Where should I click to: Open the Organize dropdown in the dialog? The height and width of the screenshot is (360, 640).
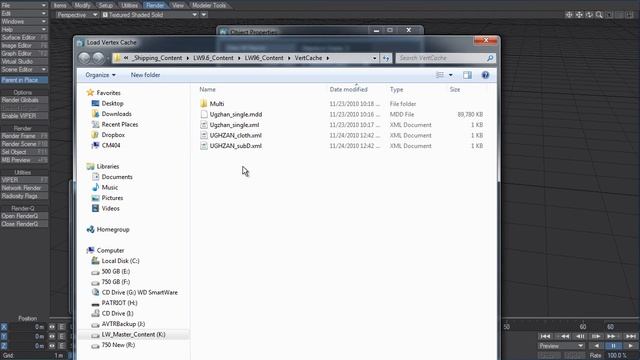[x=100, y=75]
